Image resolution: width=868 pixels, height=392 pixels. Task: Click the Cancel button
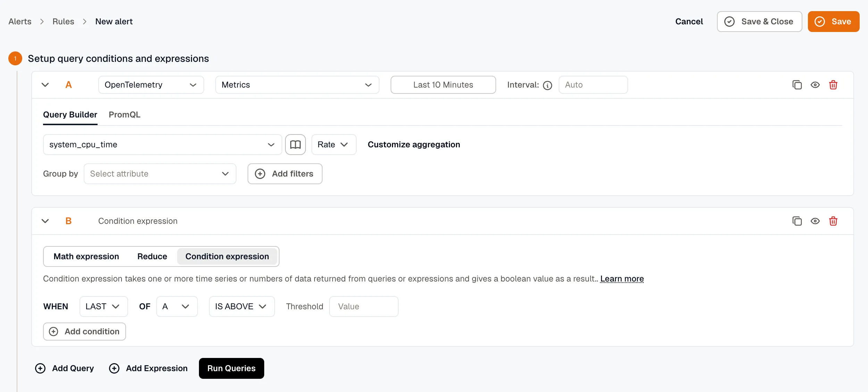[689, 22]
